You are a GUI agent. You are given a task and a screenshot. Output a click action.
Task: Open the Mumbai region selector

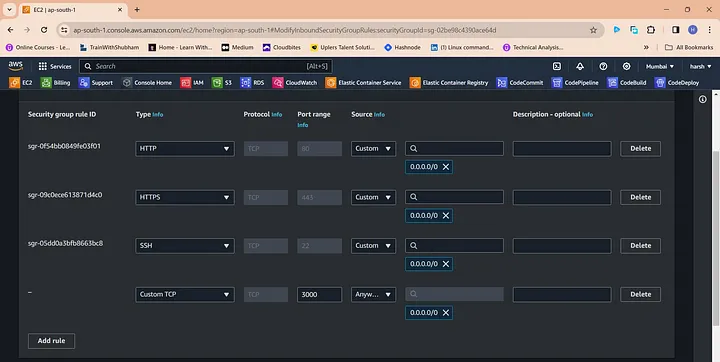tap(660, 66)
